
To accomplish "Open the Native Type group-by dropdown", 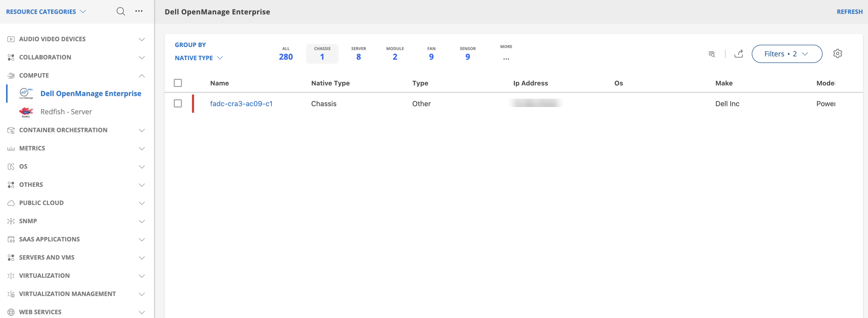I will pyautogui.click(x=198, y=58).
